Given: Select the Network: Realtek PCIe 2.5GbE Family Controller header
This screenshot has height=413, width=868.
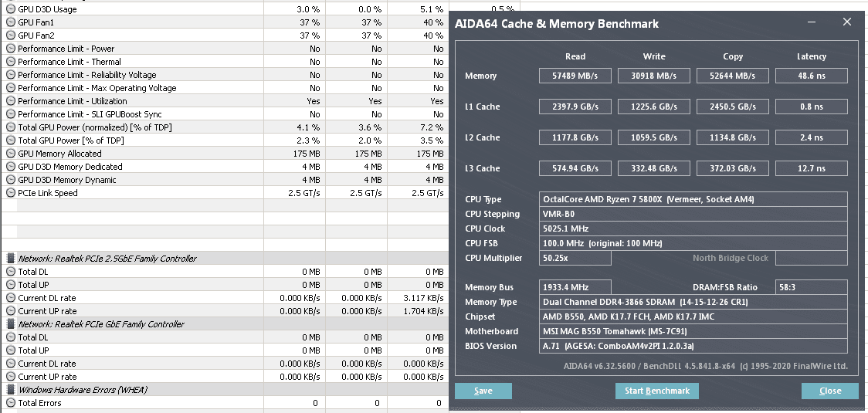Looking at the screenshot, I should [107, 259].
